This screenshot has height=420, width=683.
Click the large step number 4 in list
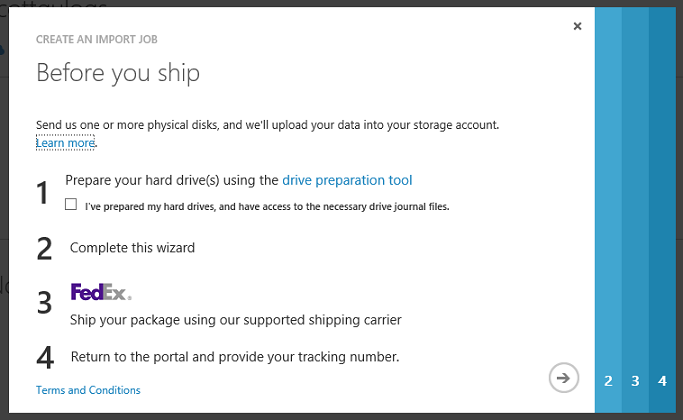(x=44, y=357)
